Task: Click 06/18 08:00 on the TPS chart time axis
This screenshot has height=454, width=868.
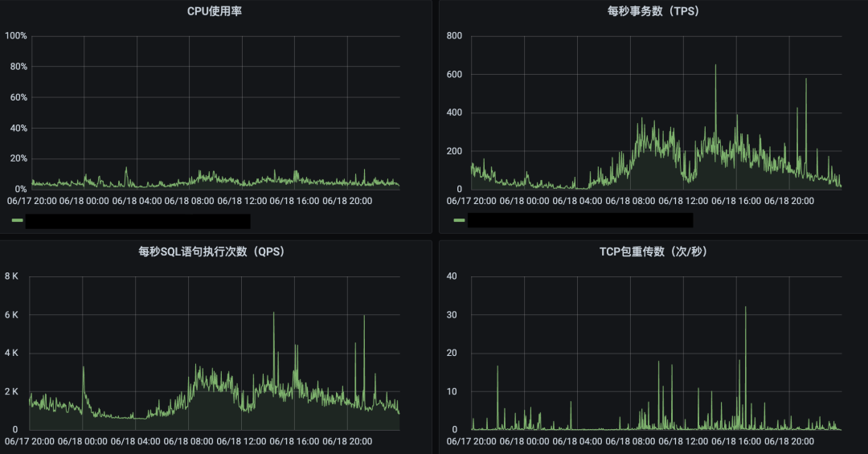Action: pyautogui.click(x=630, y=201)
